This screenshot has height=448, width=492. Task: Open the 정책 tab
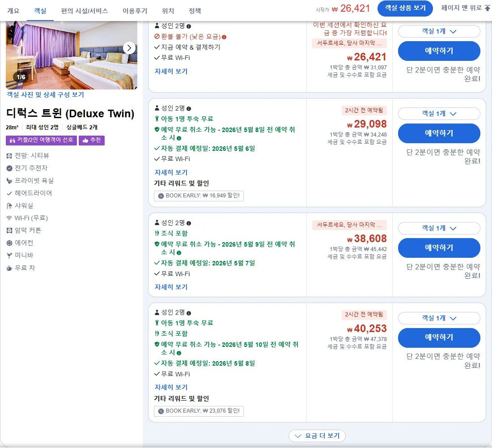195,11
